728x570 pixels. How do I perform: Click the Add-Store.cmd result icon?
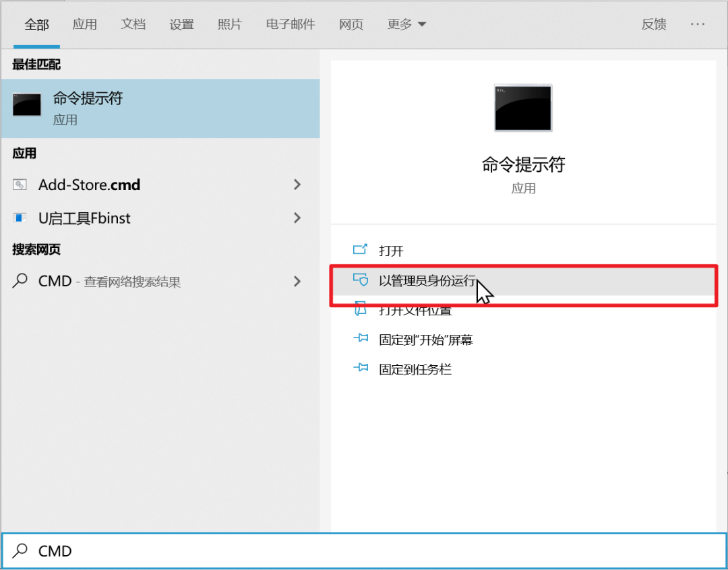19,185
